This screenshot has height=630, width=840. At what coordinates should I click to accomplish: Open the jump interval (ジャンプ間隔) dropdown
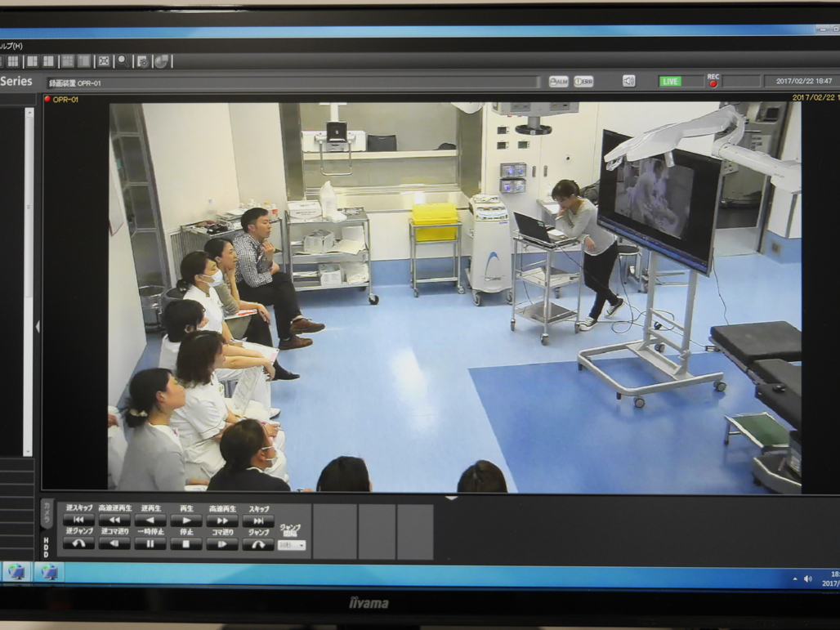(x=292, y=545)
